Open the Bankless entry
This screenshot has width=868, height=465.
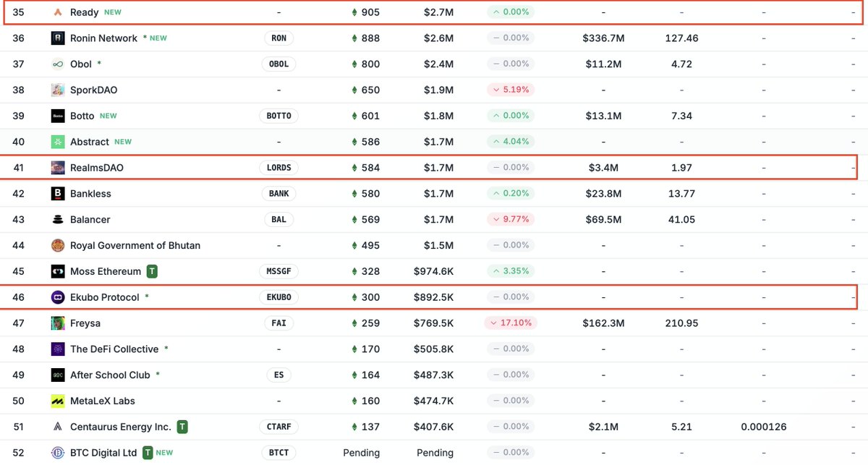pyautogui.click(x=90, y=194)
